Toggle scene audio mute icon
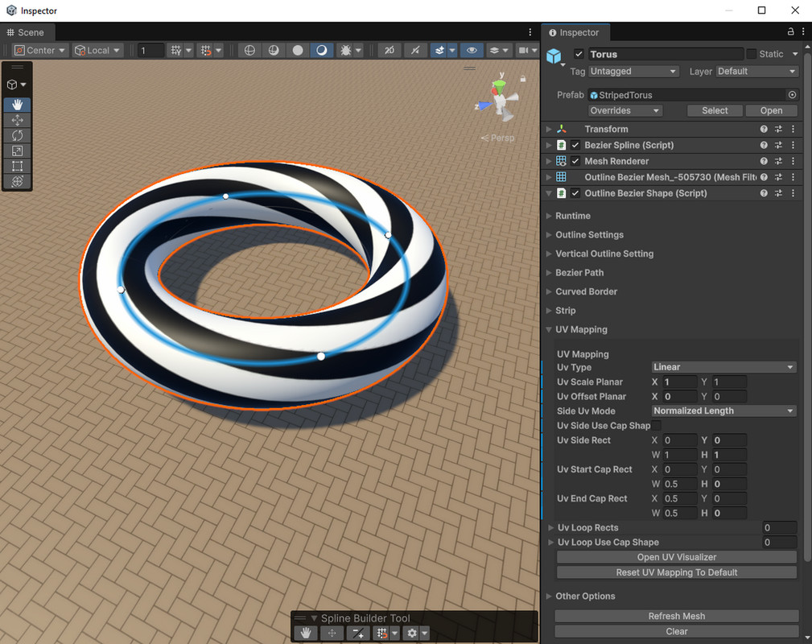Image resolution: width=812 pixels, height=644 pixels. point(415,50)
